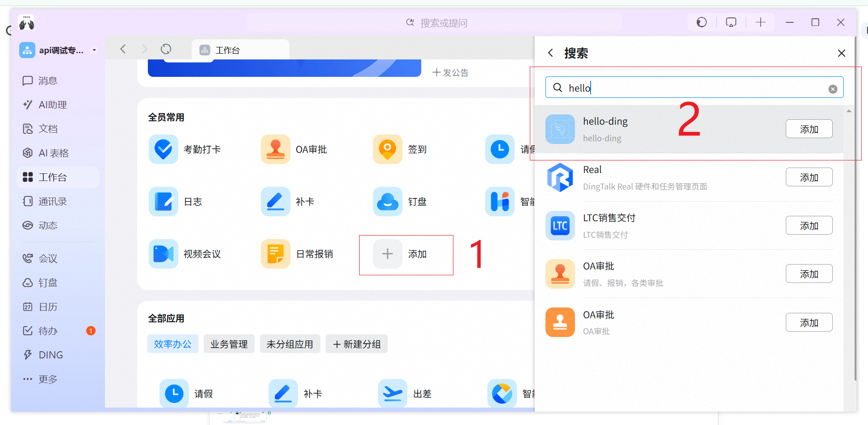Open the 补卡 app in 全部应用

click(x=283, y=394)
